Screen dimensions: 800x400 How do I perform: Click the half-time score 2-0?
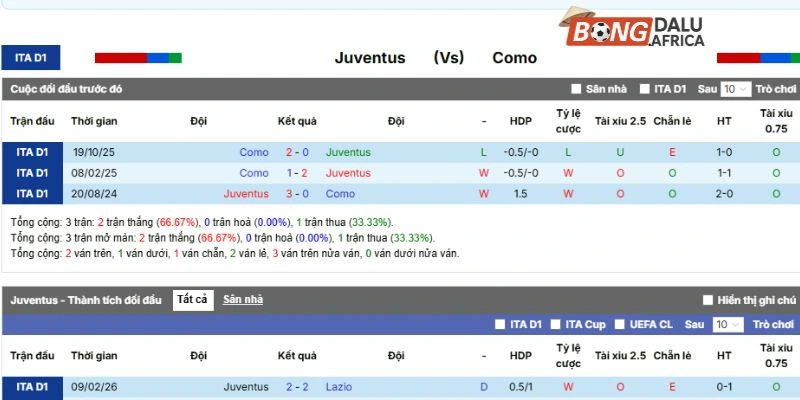click(x=724, y=194)
